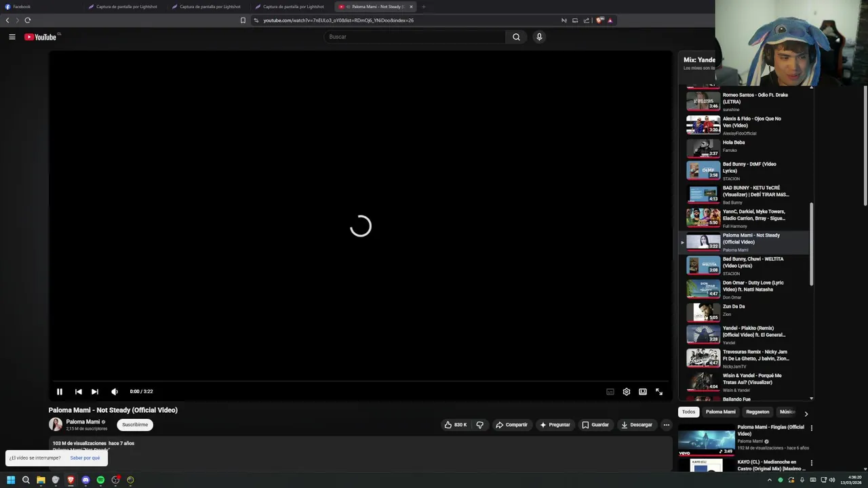
Task: Switch to theater mode
Action: [643, 391]
